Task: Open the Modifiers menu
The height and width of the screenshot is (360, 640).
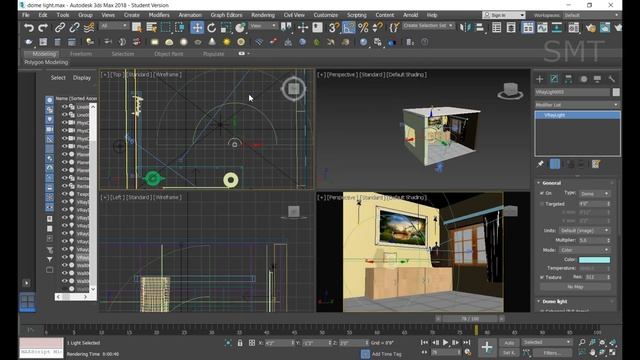Action: pos(159,15)
